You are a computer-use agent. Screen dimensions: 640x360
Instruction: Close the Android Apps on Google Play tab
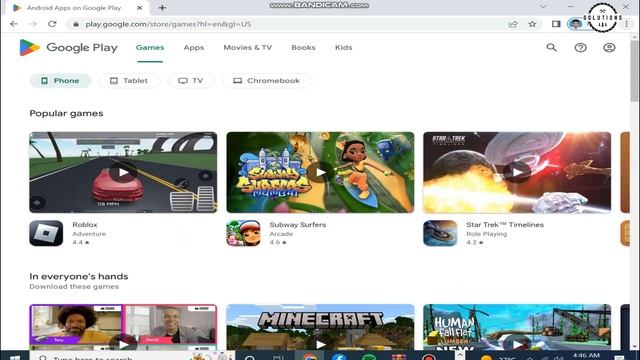point(139,8)
